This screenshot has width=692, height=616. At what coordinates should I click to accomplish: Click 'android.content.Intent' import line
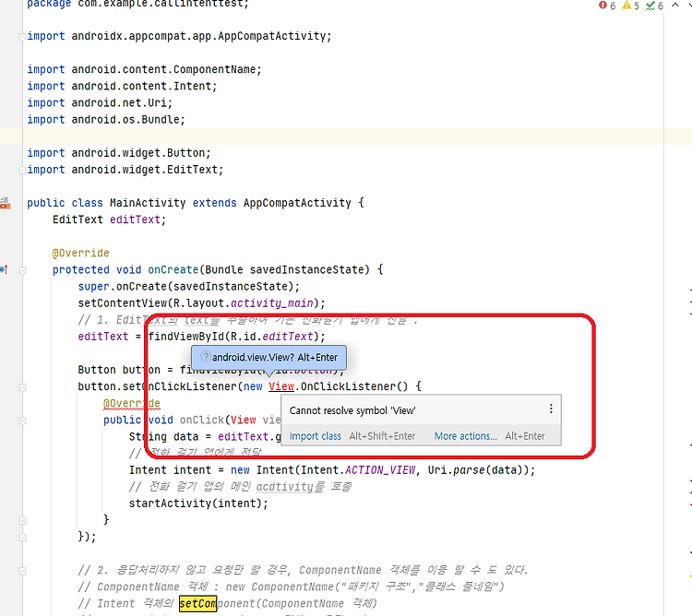tap(122, 87)
